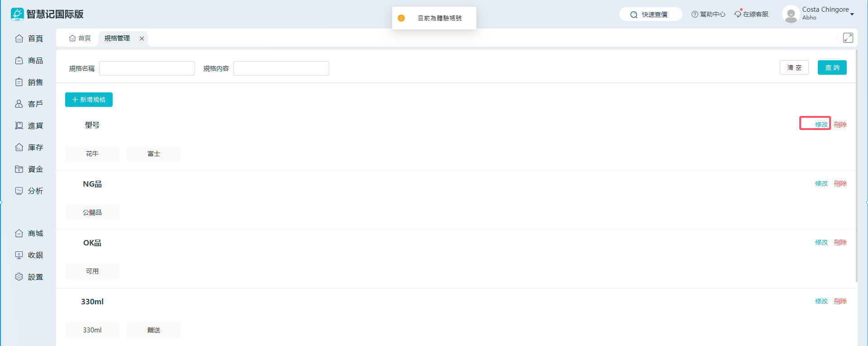868x346 pixels.
Task: Open the 快速查價 quick price search
Action: point(650,14)
